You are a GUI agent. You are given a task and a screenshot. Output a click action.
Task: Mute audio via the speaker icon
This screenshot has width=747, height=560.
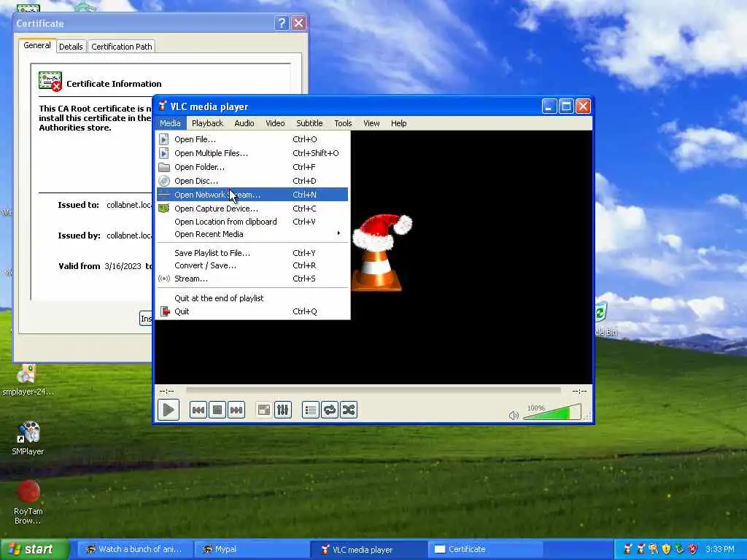pyautogui.click(x=514, y=415)
